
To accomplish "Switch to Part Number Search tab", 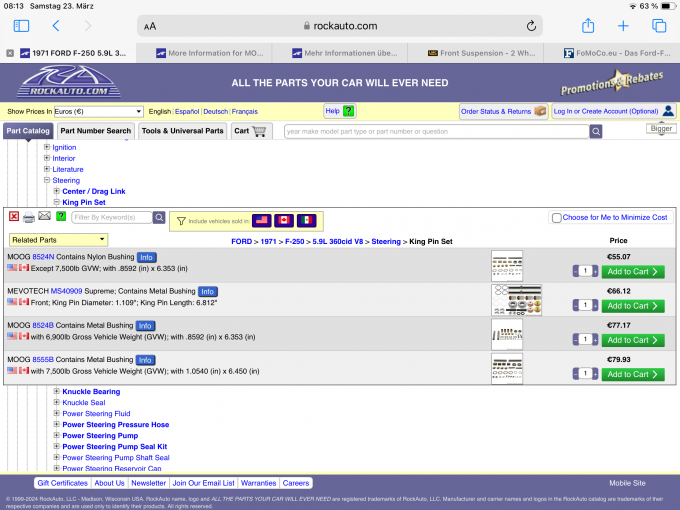I will pyautogui.click(x=95, y=131).
